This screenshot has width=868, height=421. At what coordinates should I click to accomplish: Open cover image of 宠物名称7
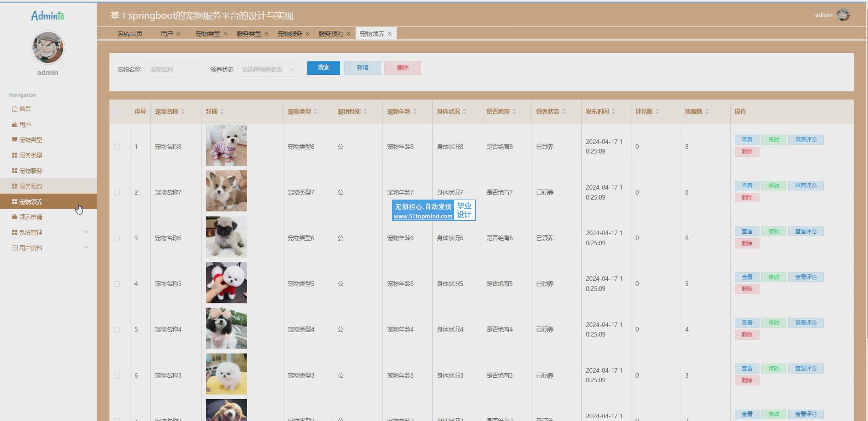227,191
